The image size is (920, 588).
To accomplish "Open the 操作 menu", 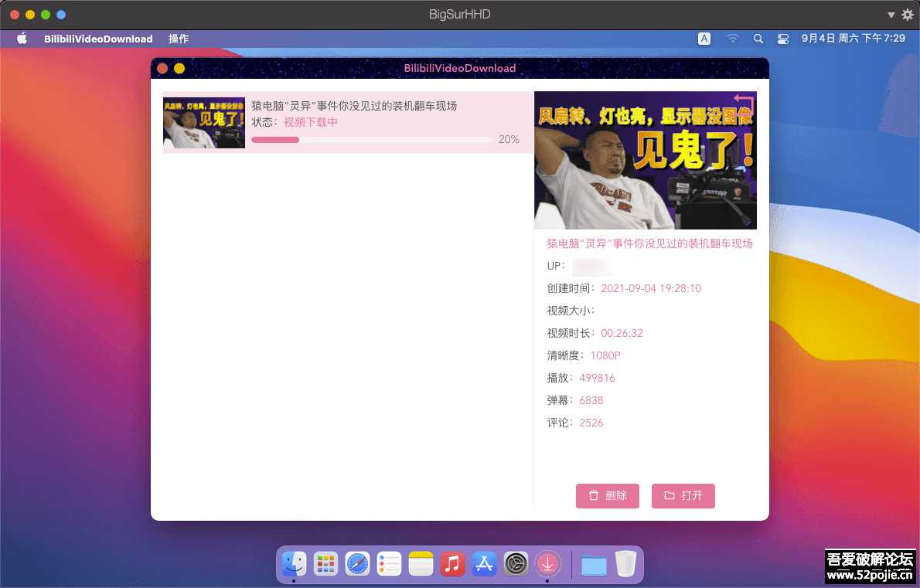I will (179, 38).
